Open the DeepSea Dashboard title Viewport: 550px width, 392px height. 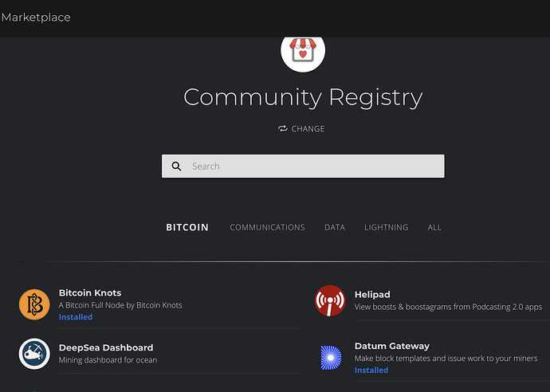[x=106, y=347]
